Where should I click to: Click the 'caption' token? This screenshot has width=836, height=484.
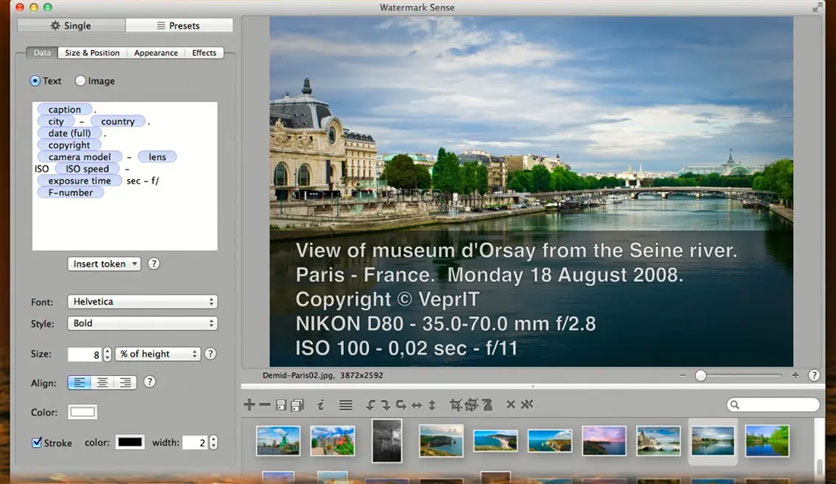coord(65,109)
